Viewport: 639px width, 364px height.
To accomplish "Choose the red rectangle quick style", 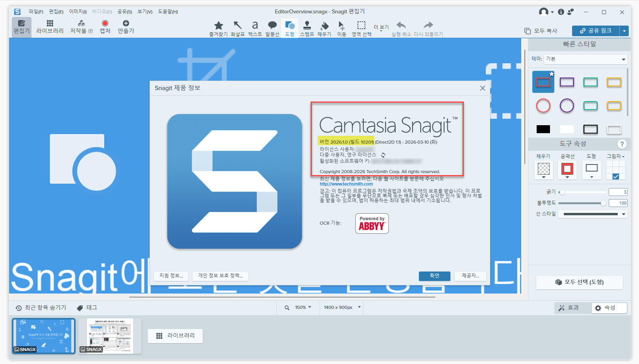I will click(543, 82).
